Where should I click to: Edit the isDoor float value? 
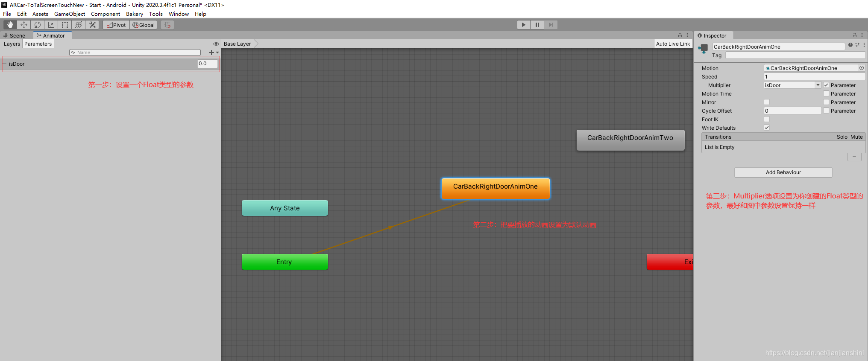coord(207,64)
